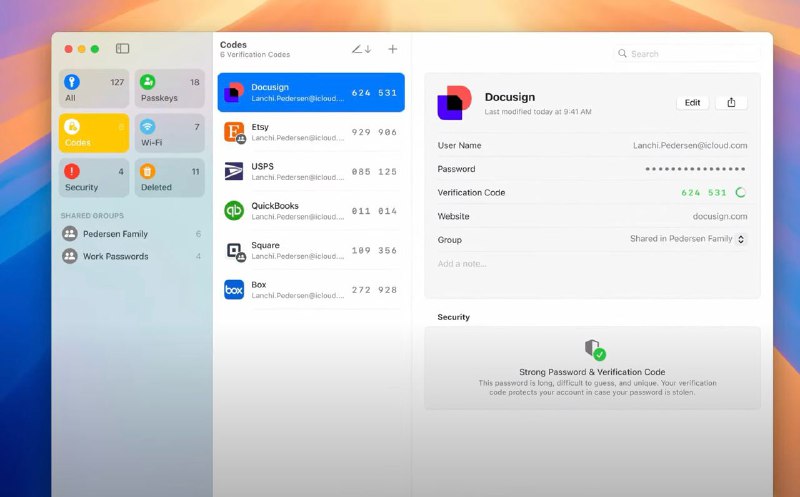The image size is (800, 497).
Task: Click the shield checkmark security icon
Action: (595, 350)
